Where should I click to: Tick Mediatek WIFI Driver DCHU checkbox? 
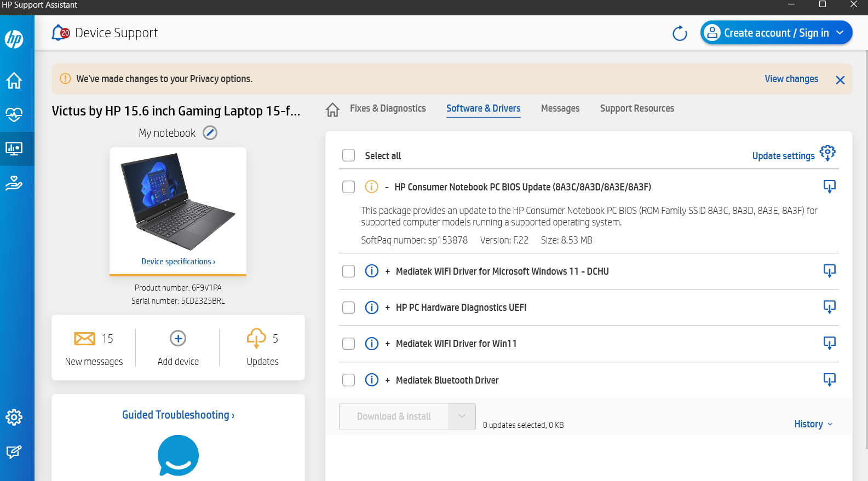click(x=349, y=271)
